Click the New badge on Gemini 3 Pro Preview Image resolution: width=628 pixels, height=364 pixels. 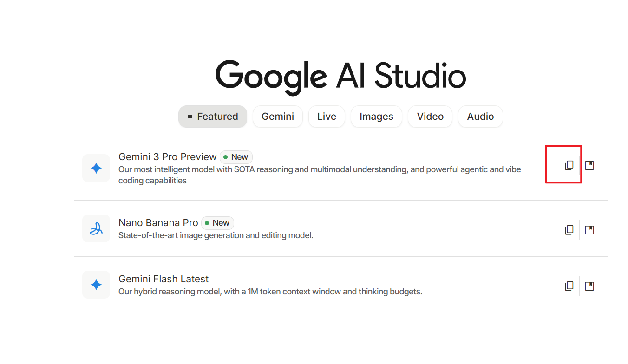[x=236, y=157]
